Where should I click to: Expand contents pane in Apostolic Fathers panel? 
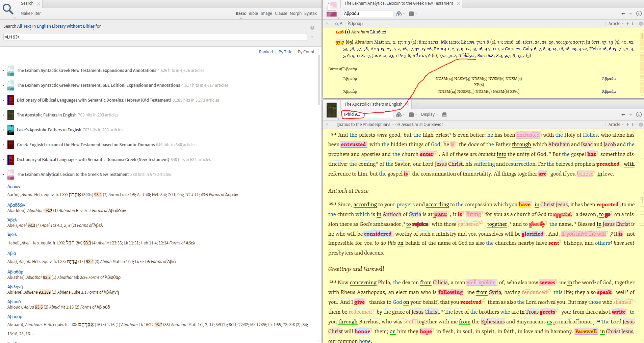pos(327,125)
